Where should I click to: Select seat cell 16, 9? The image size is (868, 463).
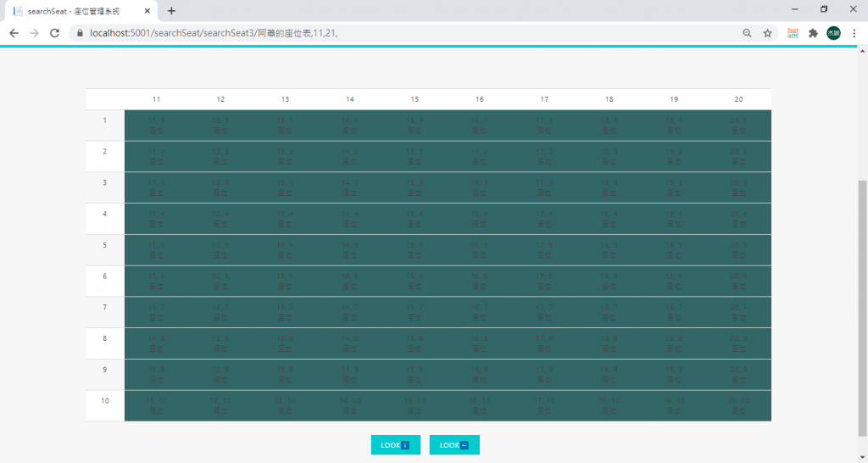[480, 375]
